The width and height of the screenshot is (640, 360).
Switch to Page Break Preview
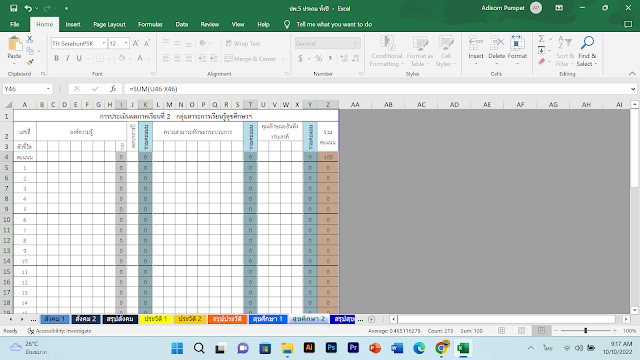541,331
